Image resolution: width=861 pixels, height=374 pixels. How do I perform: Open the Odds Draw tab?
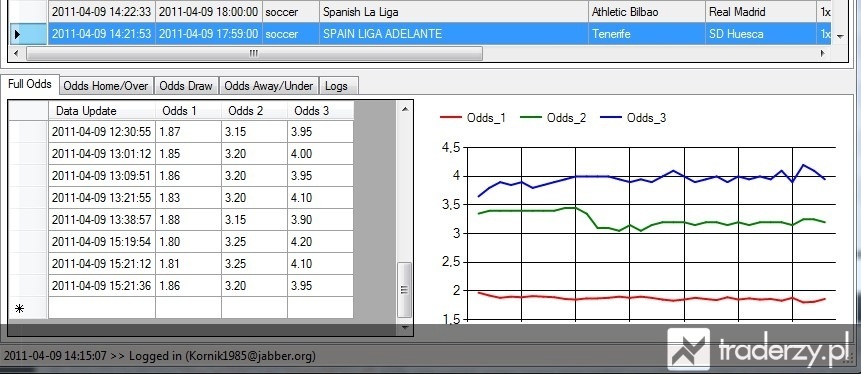(186, 86)
